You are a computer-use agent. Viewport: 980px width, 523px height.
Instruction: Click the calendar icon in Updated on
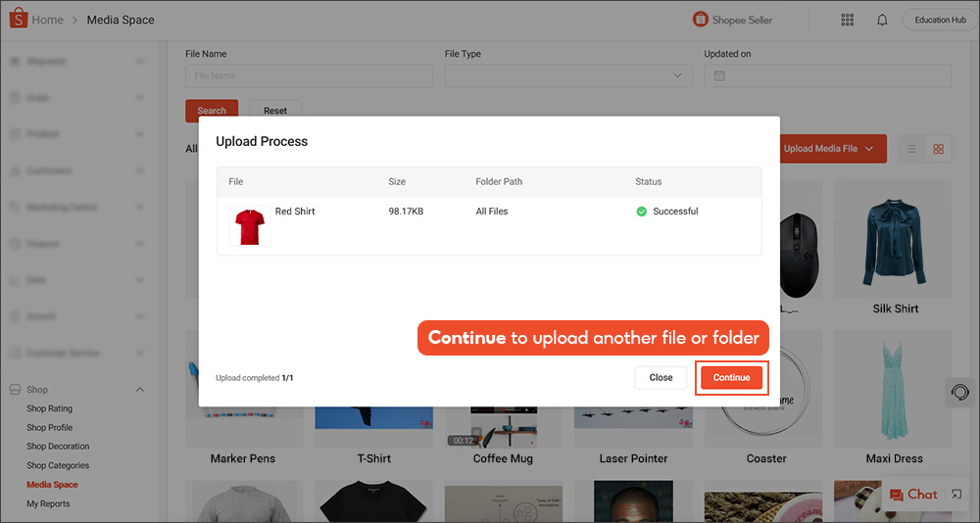pyautogui.click(x=719, y=75)
